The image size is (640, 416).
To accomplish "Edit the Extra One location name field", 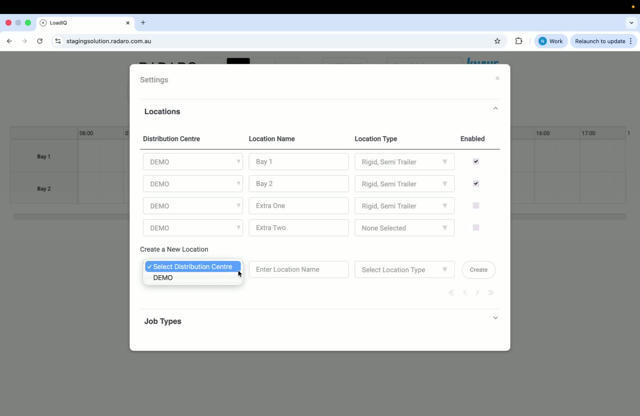I will pos(298,206).
